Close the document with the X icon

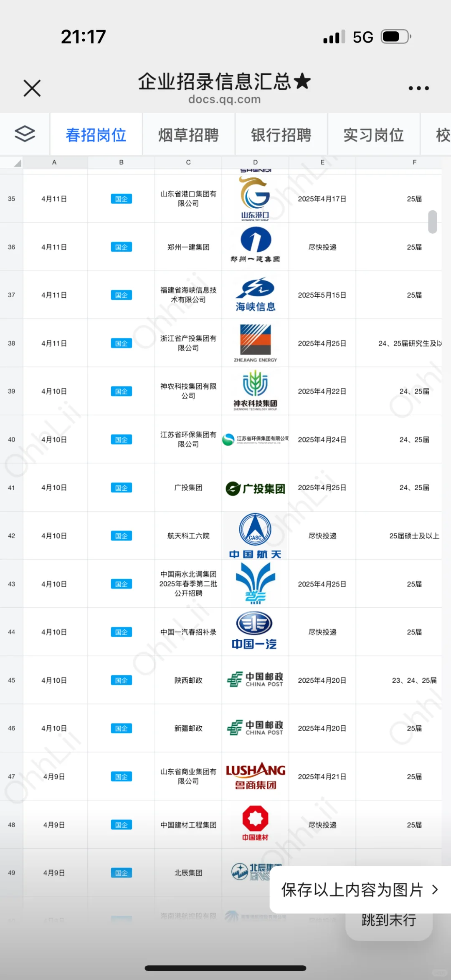32,88
